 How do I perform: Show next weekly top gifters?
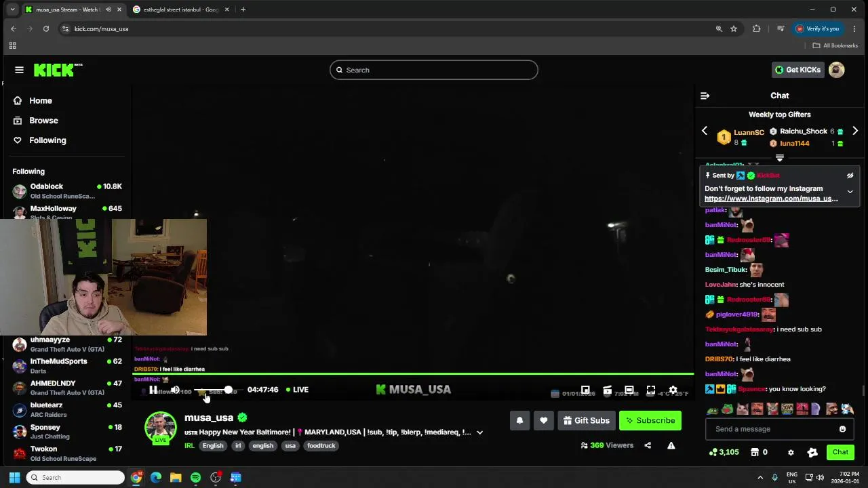coord(855,131)
